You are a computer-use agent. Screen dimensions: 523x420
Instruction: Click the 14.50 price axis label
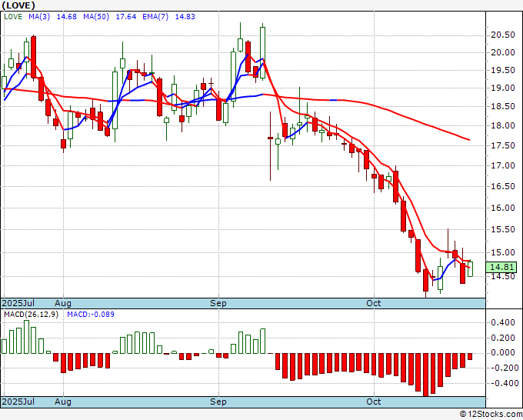coord(503,277)
